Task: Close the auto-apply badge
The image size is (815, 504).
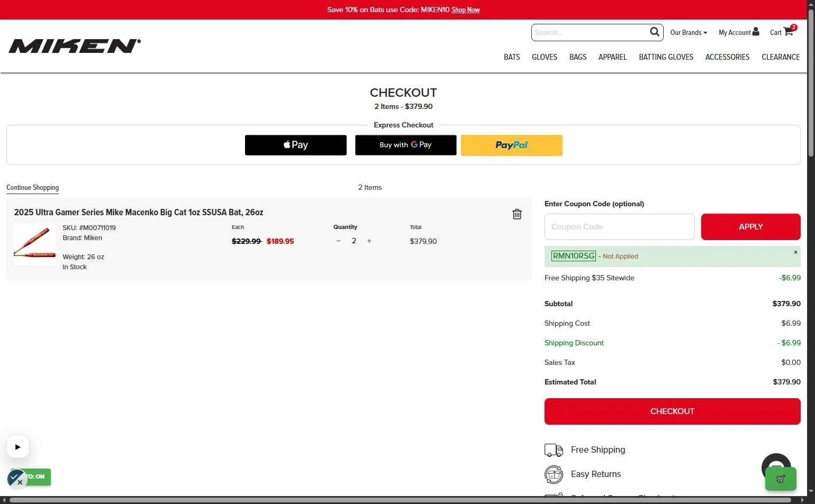Action: click(20, 482)
